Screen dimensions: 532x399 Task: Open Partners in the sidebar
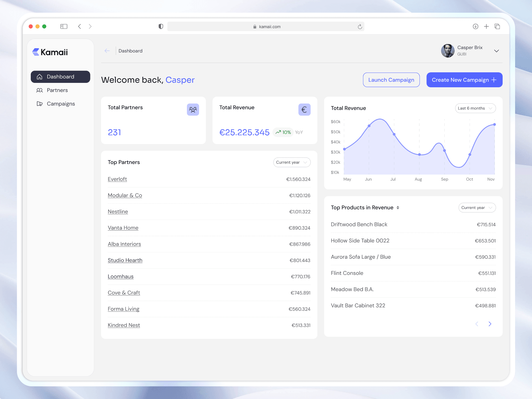57,90
